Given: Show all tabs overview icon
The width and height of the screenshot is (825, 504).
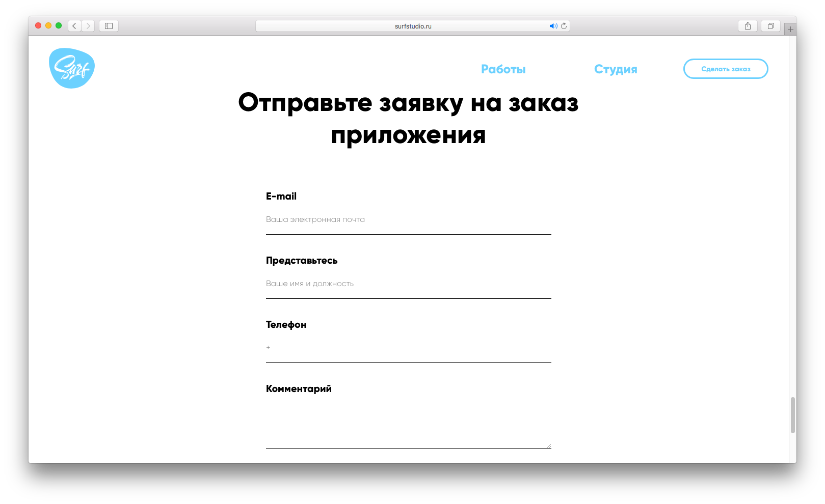Looking at the screenshot, I should [x=770, y=26].
